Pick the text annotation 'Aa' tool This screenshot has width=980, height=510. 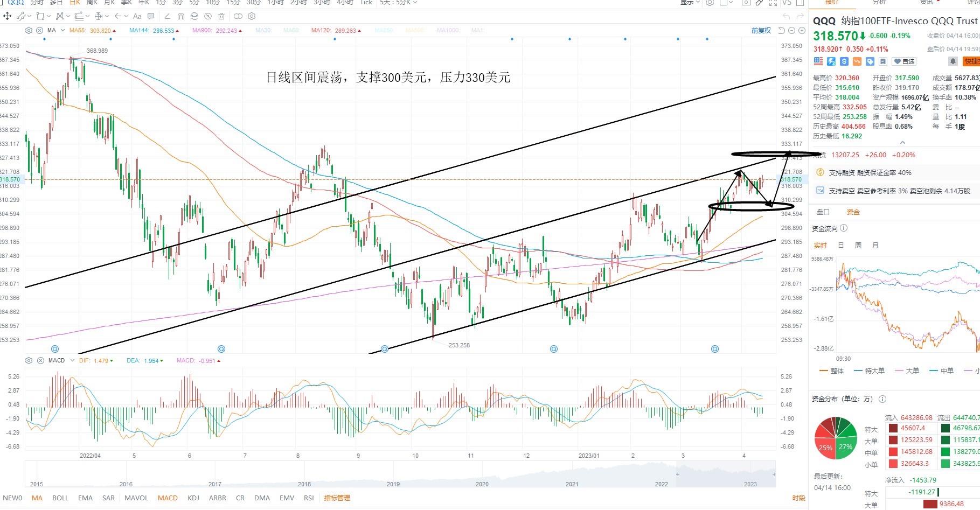pyautogui.click(x=137, y=16)
